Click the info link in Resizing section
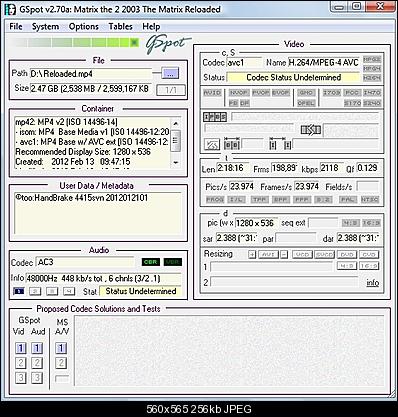 (373, 283)
